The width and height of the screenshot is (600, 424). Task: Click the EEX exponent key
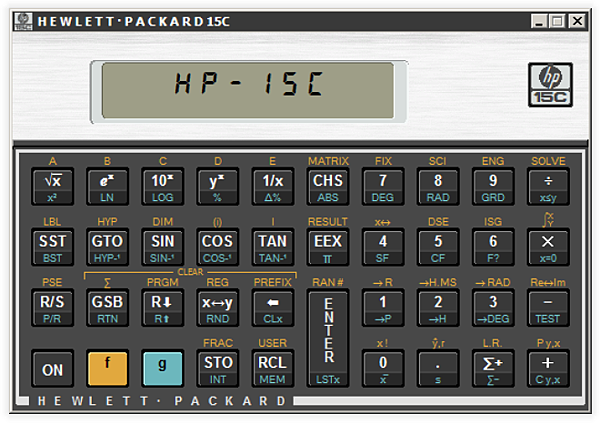328,247
